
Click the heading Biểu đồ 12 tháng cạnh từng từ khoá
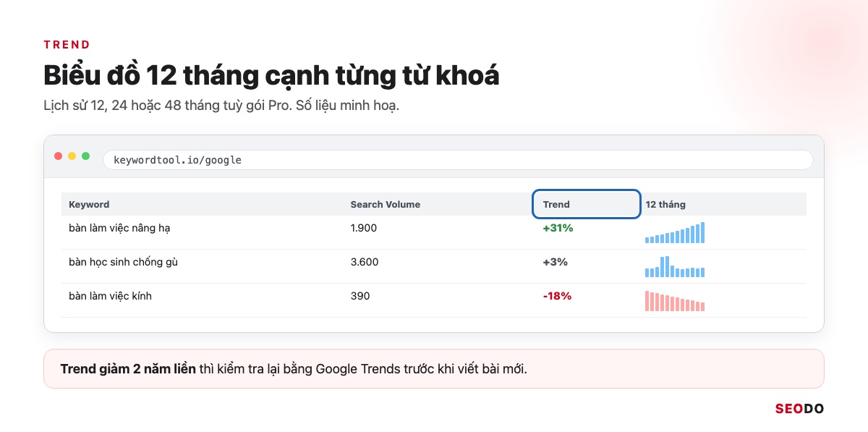271,75
